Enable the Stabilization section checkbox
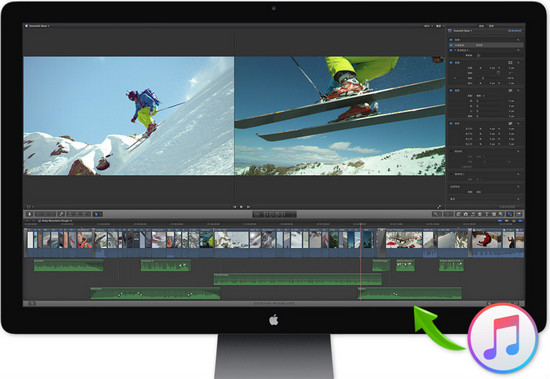 pos(451,151)
